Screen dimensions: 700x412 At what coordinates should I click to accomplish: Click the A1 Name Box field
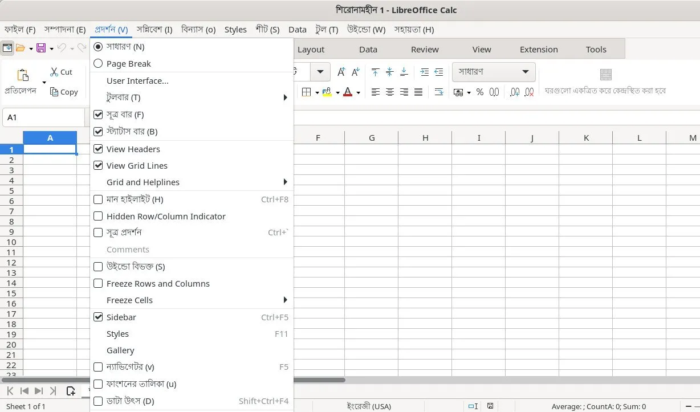[40, 117]
